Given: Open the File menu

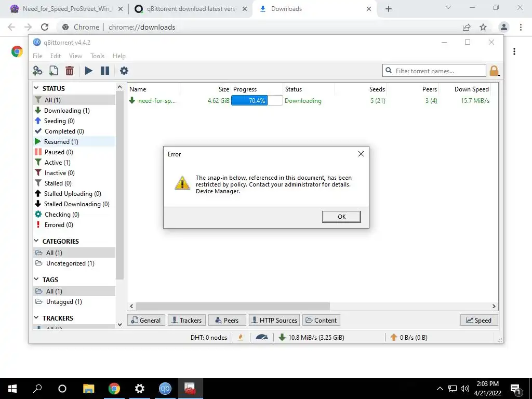Looking at the screenshot, I should (x=37, y=56).
